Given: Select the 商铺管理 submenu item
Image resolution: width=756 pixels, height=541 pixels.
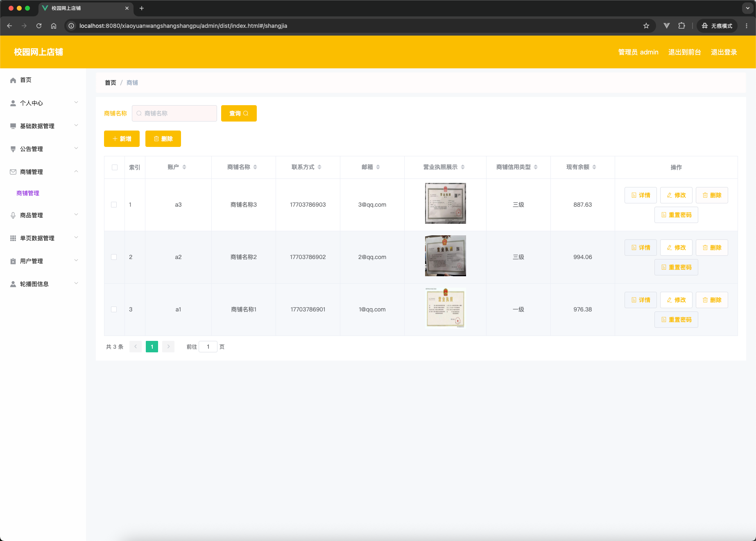Looking at the screenshot, I should [x=28, y=193].
